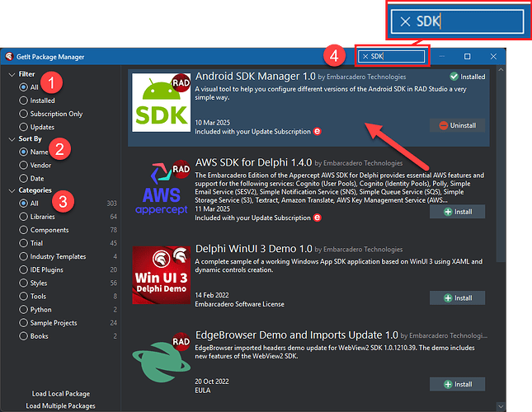532x412 pixels.
Task: Click Load Multiple Packages link
Action: click(61, 405)
